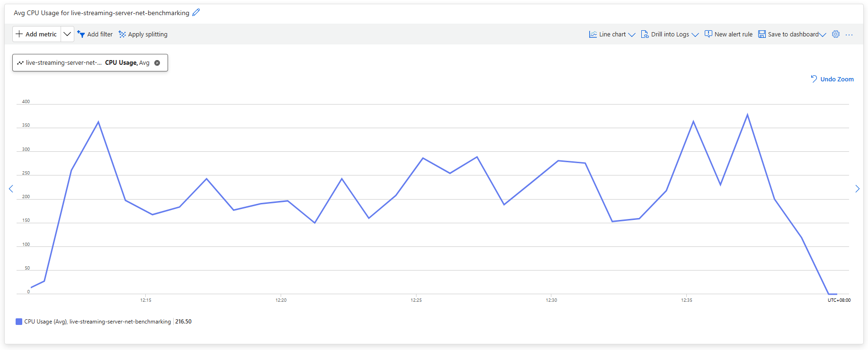This screenshot has height=350, width=868.
Task: Click the 200 y-axis label
Action: (26, 197)
